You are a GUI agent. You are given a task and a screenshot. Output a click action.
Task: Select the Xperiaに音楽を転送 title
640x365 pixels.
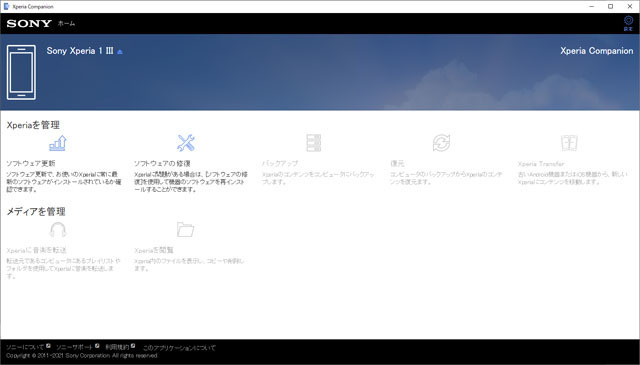[x=36, y=250]
